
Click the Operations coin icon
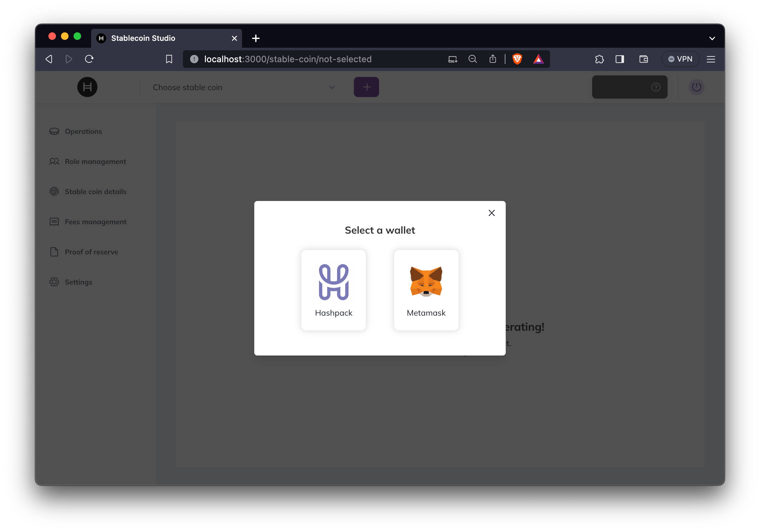(54, 131)
